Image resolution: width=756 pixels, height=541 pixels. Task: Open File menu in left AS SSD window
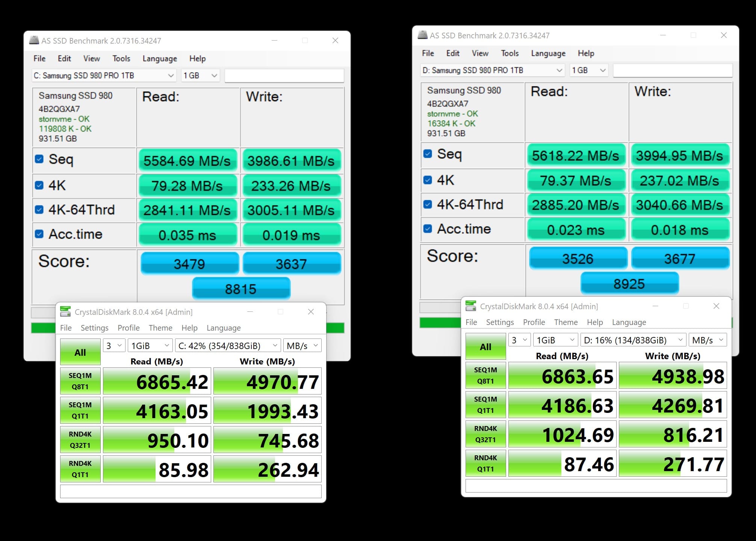39,59
